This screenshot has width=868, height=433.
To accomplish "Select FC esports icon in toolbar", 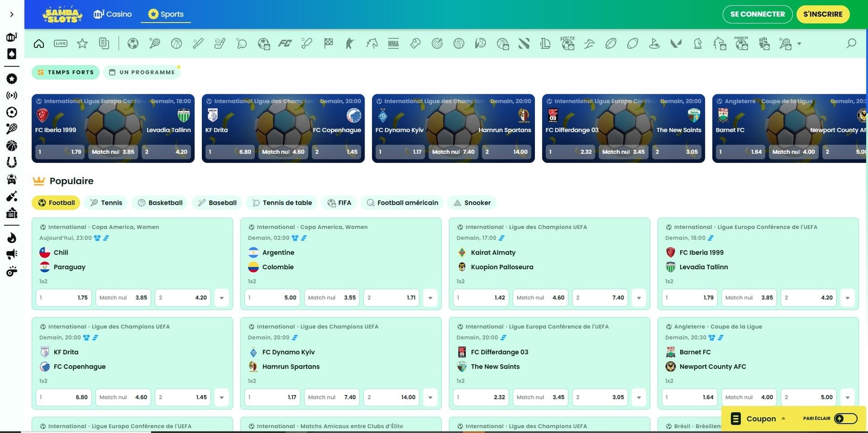I will coord(285,43).
